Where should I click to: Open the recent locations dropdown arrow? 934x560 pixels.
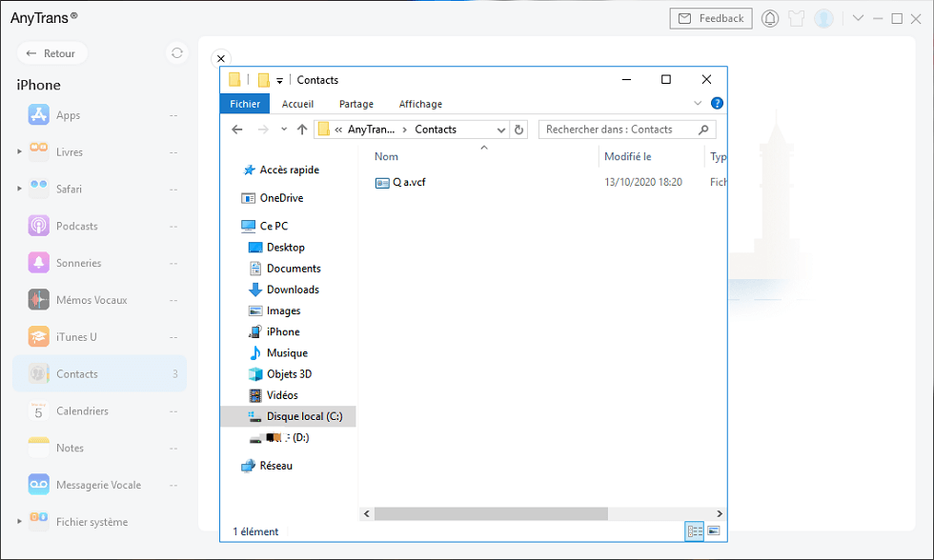click(284, 130)
